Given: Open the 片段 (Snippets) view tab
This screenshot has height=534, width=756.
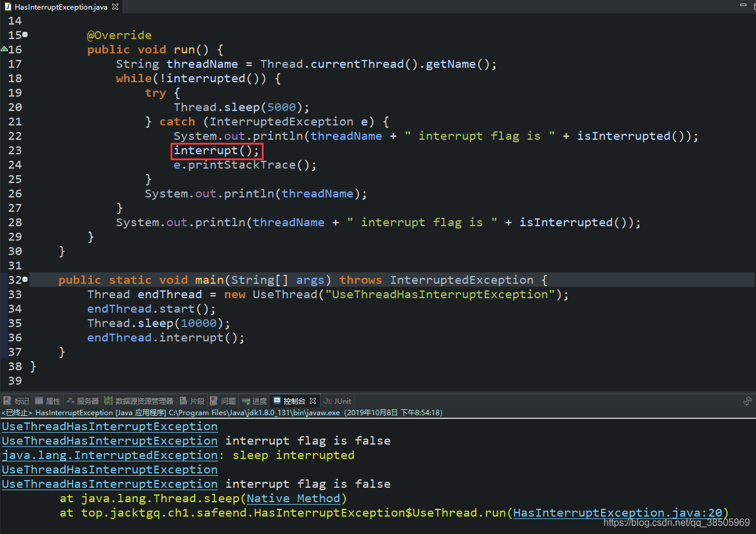Looking at the screenshot, I should 192,401.
